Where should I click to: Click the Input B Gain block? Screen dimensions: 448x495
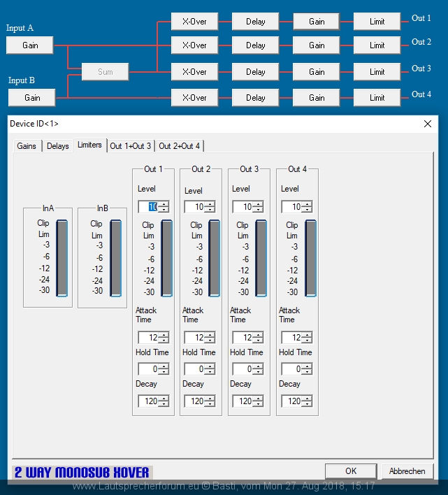[32, 98]
